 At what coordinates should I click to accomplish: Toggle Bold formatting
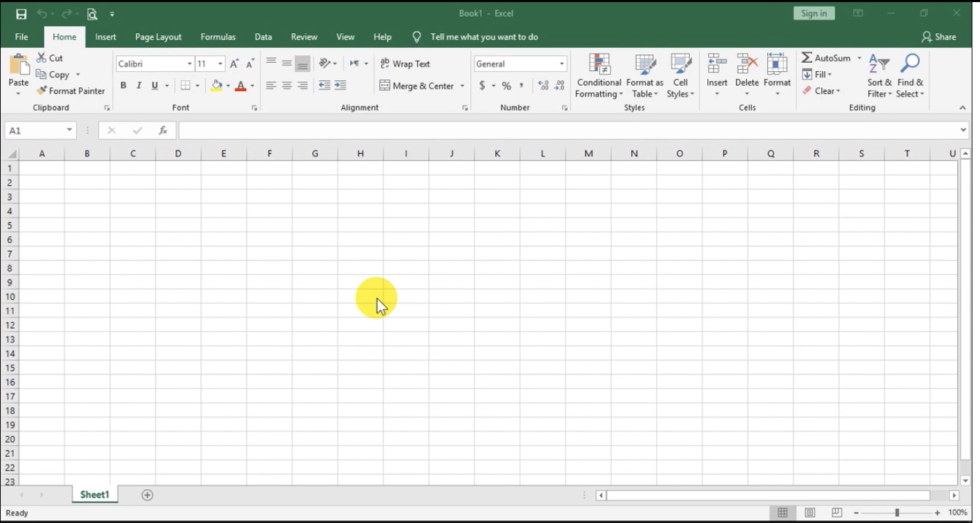point(123,86)
